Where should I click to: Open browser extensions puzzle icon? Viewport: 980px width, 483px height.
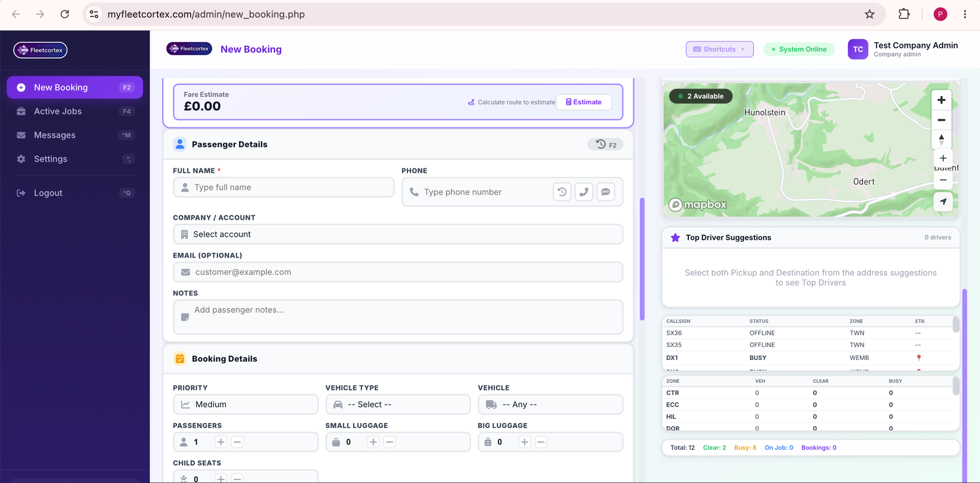pyautogui.click(x=904, y=14)
